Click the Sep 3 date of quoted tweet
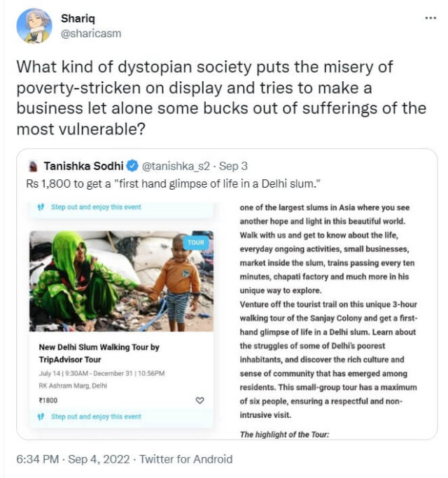Viewport: 448px width, 478px height. tap(234, 167)
